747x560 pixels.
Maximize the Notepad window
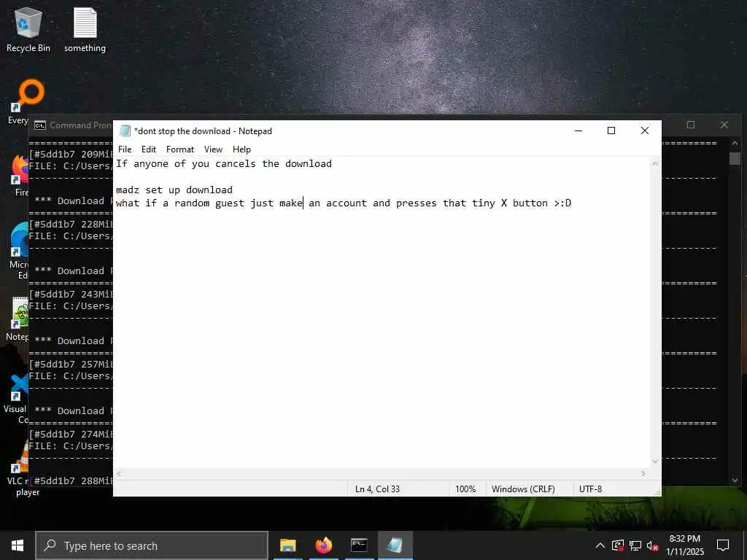tap(611, 131)
